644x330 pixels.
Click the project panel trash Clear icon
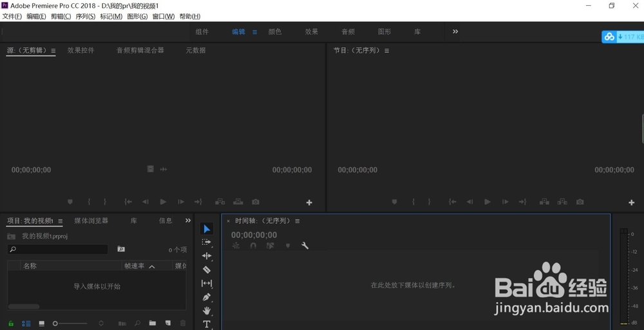click(183, 324)
